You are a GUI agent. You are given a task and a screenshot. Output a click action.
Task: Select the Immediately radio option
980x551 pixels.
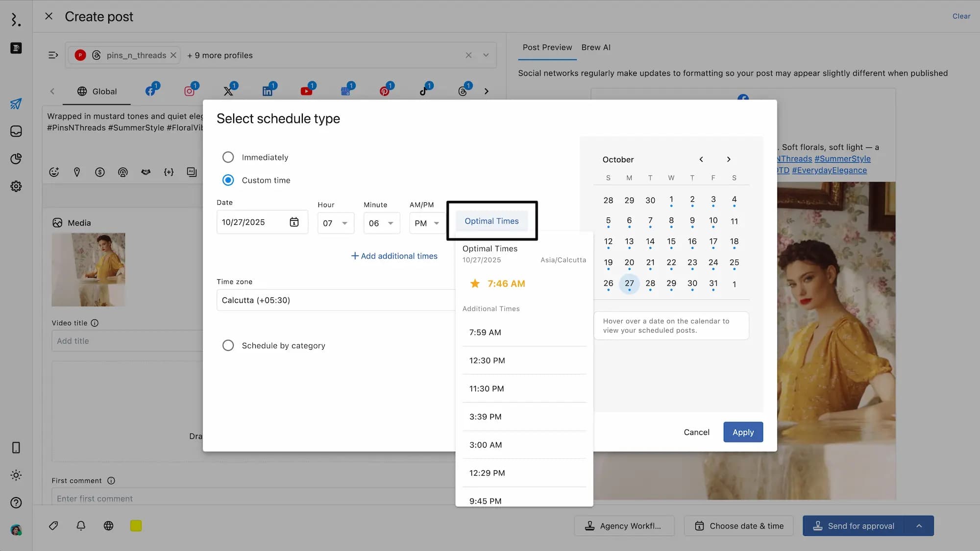(x=228, y=157)
